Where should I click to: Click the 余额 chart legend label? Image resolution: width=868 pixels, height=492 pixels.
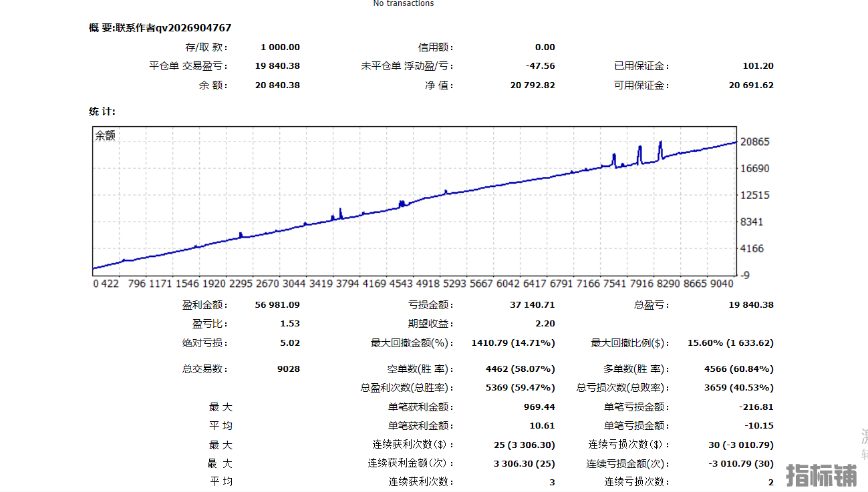pyautogui.click(x=106, y=136)
